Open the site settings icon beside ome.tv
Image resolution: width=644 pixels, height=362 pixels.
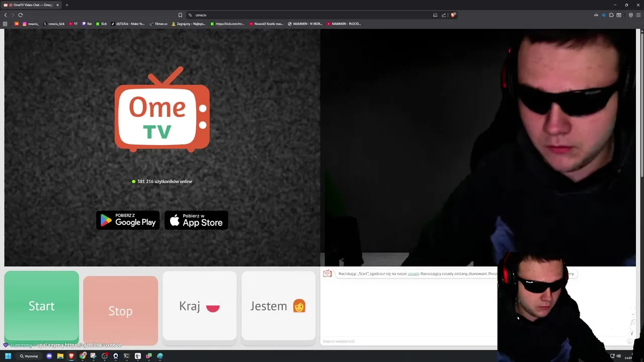click(190, 15)
